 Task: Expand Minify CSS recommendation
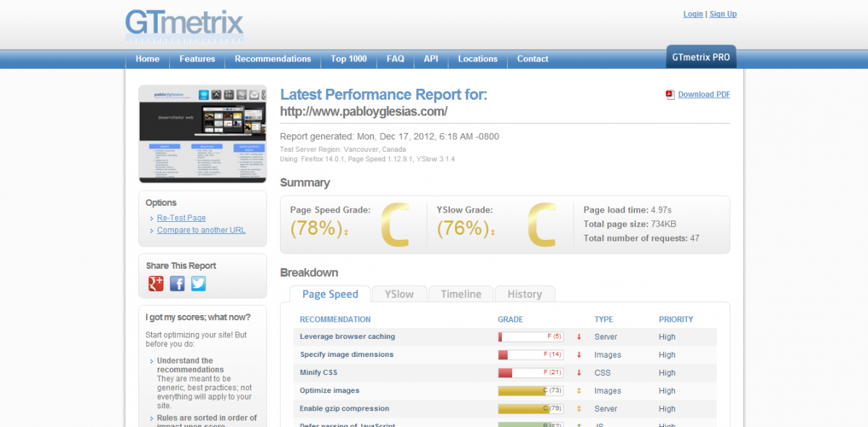[x=319, y=373]
